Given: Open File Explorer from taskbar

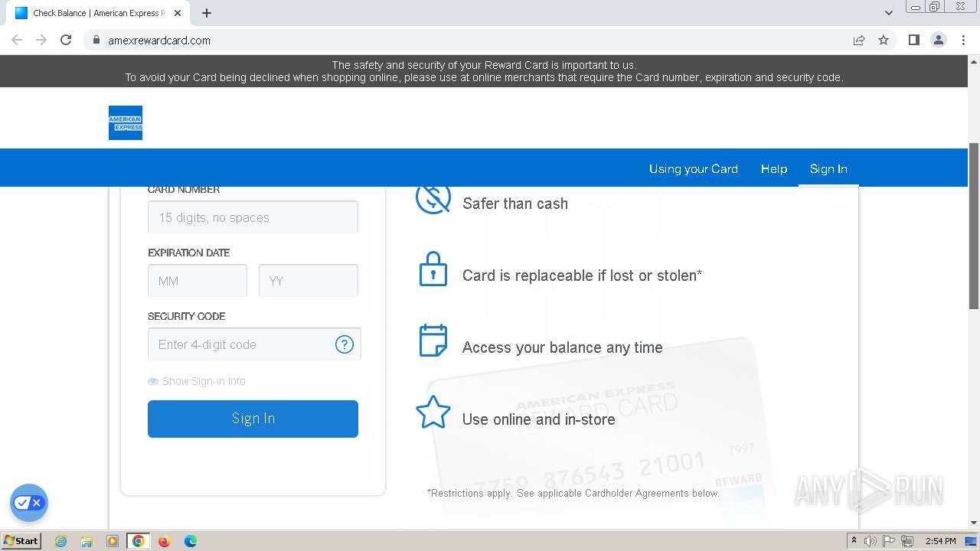Looking at the screenshot, I should pyautogui.click(x=87, y=541).
